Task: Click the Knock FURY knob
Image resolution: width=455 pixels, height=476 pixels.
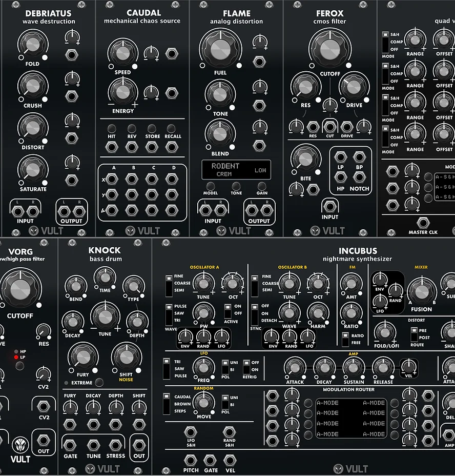Action: click(83, 358)
